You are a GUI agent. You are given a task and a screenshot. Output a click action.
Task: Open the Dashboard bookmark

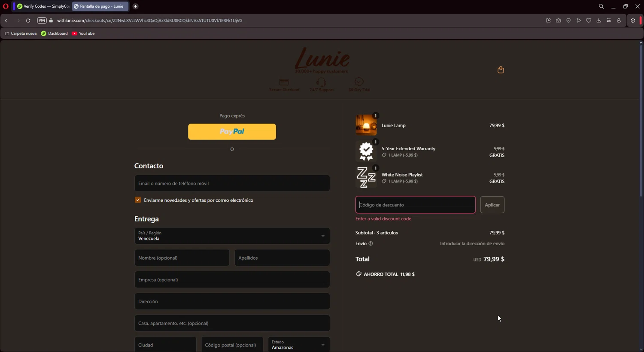[x=55, y=33]
